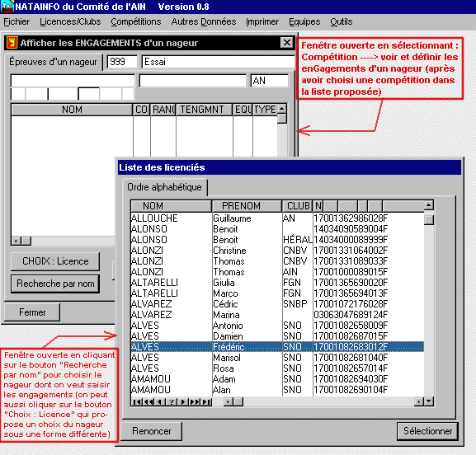Click the CHOIX : Licence button
Screen dimensions: 476x455
[55, 261]
